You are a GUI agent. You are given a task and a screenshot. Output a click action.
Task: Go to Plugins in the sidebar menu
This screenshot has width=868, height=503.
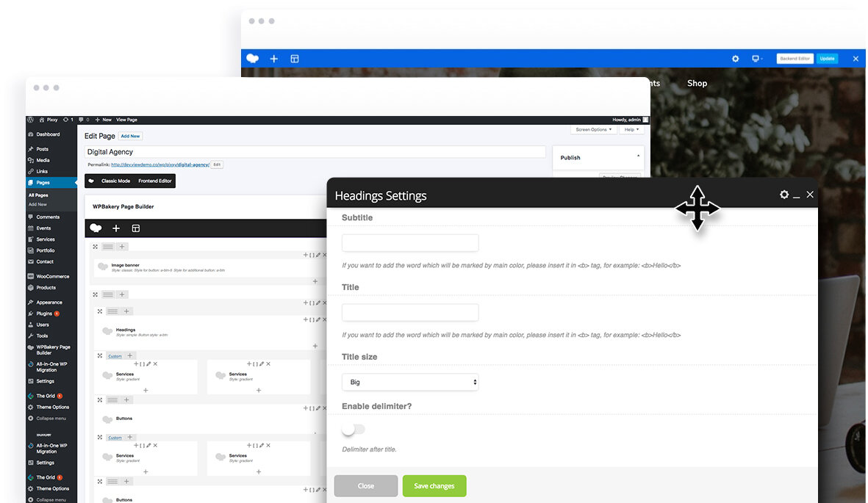(44, 314)
